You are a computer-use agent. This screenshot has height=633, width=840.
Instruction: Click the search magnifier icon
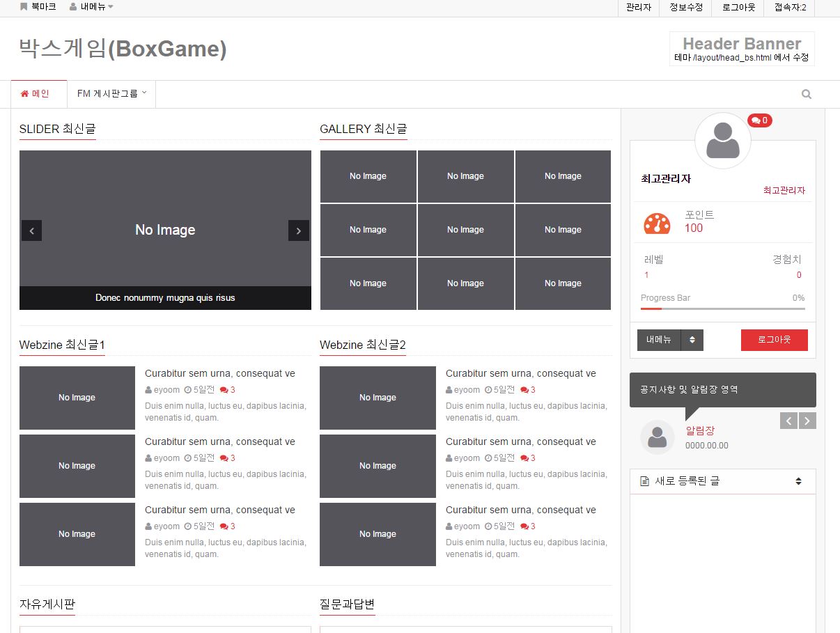[806, 94]
